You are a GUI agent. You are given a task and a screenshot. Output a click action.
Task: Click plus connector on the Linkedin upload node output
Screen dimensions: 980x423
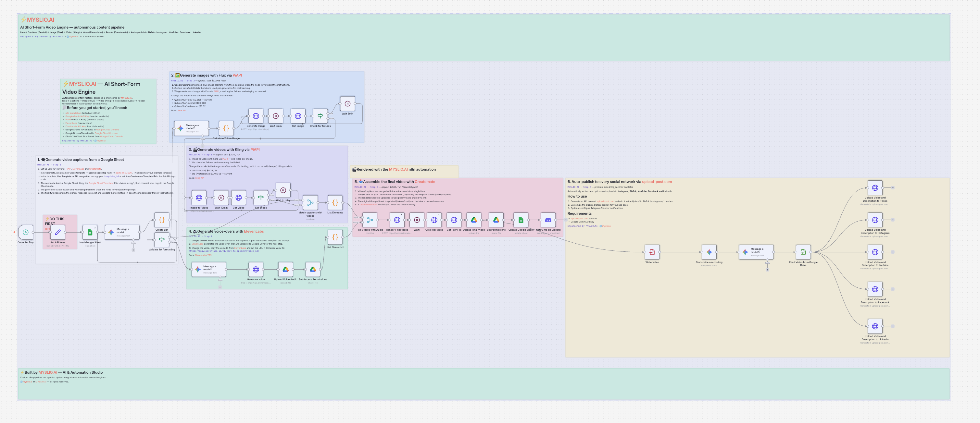point(893,326)
